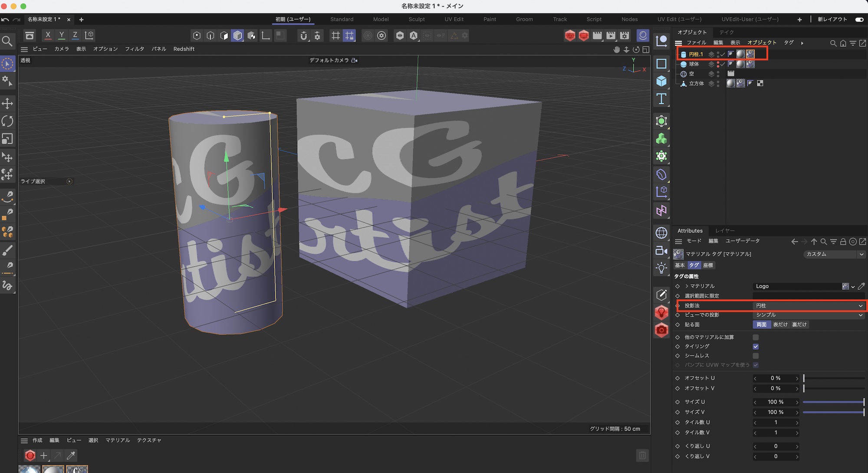
Task: Click the Light object icon
Action: pyautogui.click(x=661, y=268)
